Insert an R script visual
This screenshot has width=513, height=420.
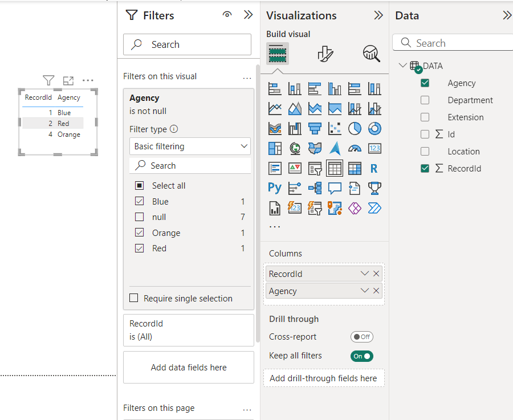coord(374,169)
